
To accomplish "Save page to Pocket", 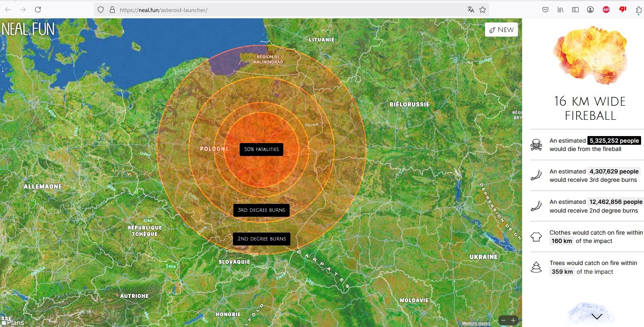I will [545, 10].
